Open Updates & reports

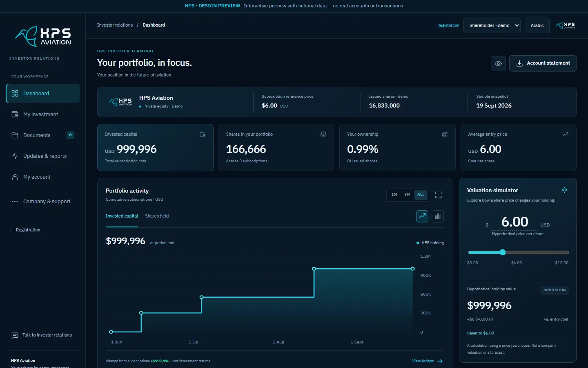coord(43,156)
